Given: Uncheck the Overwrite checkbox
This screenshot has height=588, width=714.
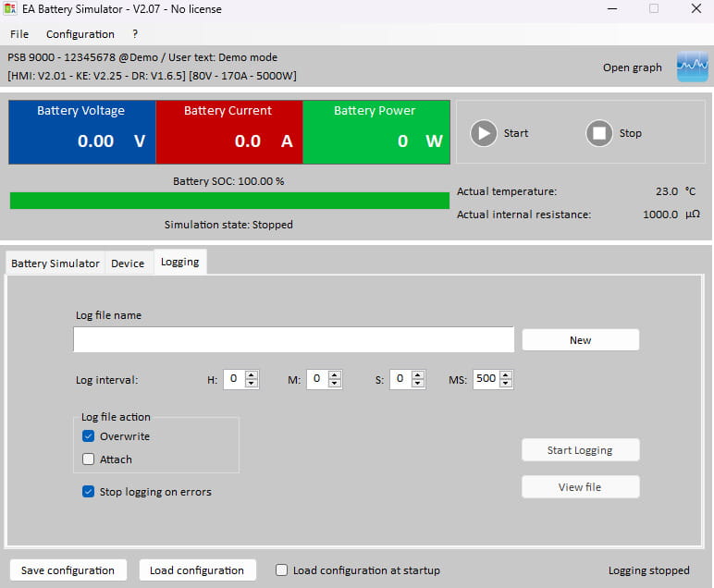Looking at the screenshot, I should tap(89, 436).
